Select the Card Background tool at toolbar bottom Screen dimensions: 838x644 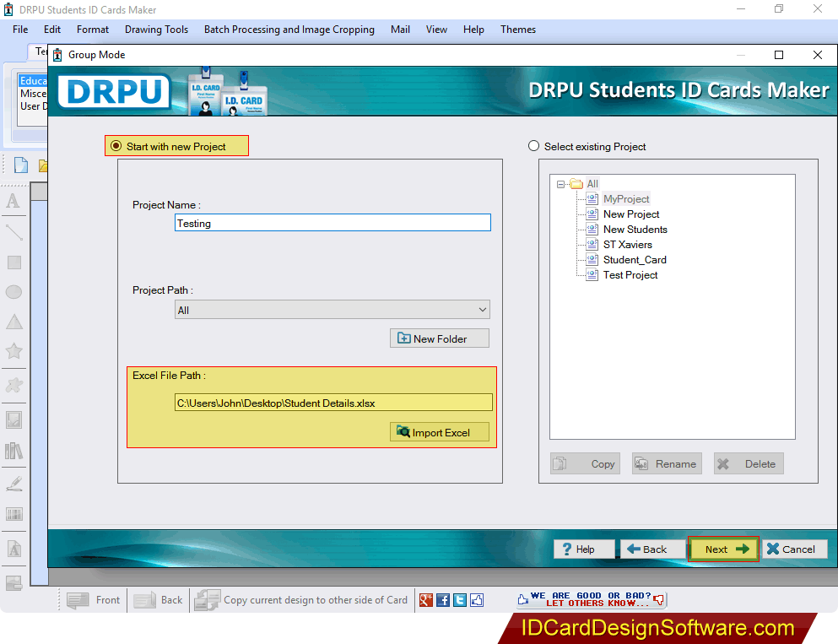[14, 582]
